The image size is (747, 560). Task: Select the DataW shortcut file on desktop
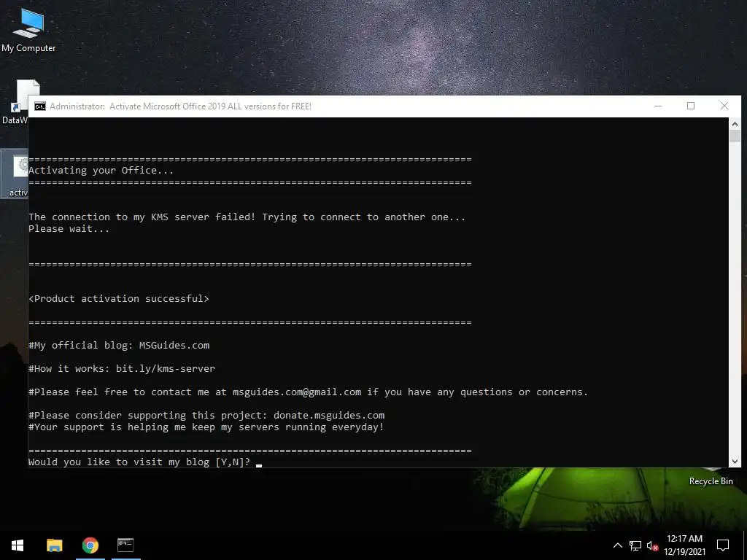tap(15, 102)
